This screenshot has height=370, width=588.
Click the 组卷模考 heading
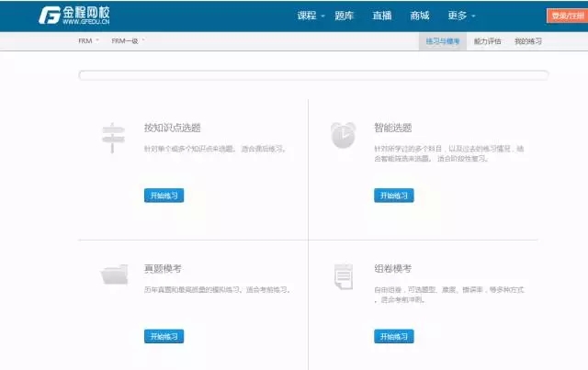point(392,269)
